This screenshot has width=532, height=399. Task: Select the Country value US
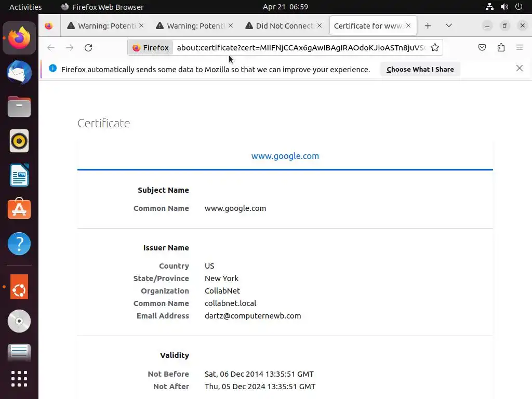click(209, 266)
